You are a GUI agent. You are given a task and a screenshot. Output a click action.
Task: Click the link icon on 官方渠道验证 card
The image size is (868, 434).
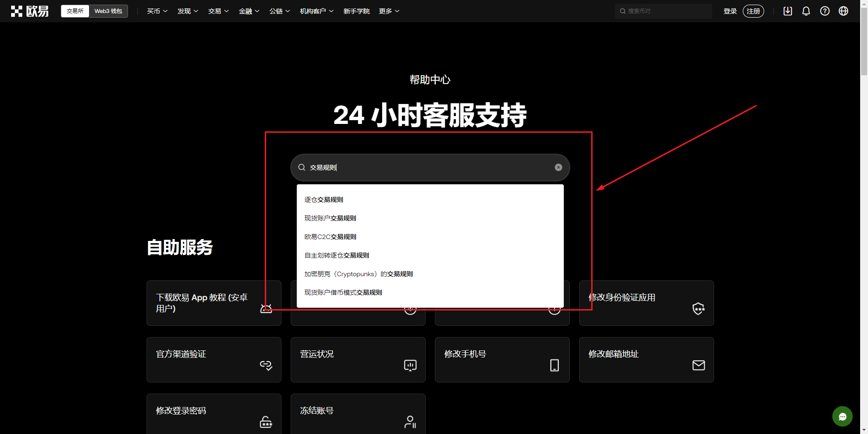coord(266,365)
